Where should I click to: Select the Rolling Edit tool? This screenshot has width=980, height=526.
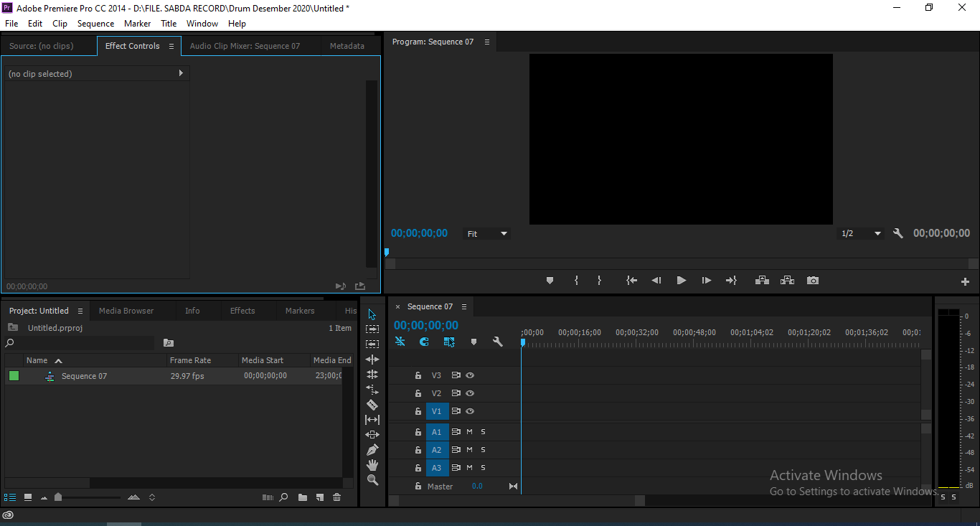coord(372,375)
